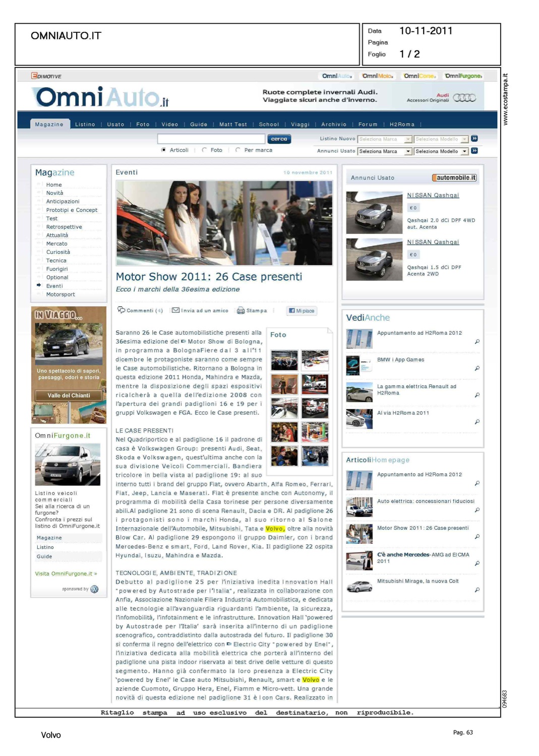Open the first NISSAN Qashqai listing link
The width and height of the screenshot is (539, 756).
[433, 196]
